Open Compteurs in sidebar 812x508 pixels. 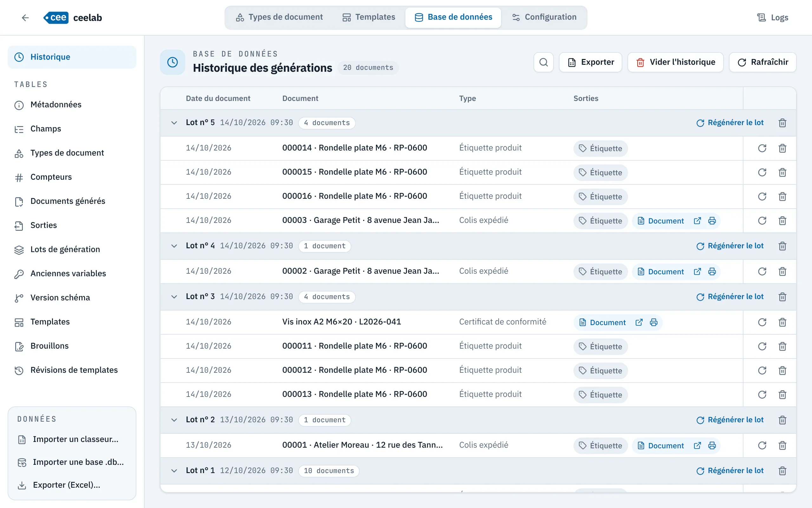click(72, 177)
